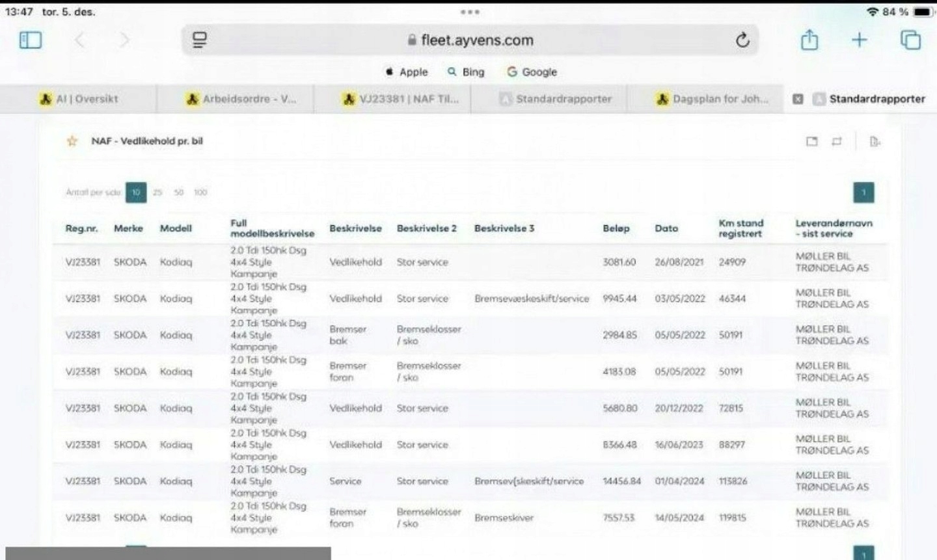This screenshot has width=937, height=560.
Task: Select the amount 7557.53 cell
Action: tap(619, 518)
